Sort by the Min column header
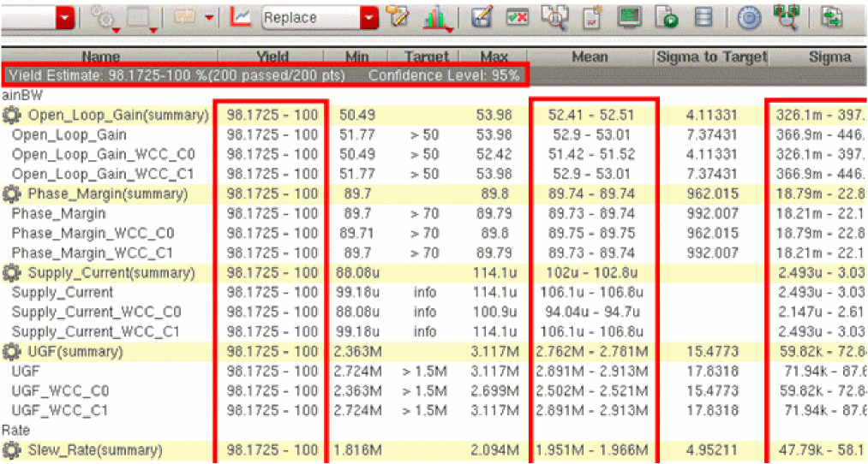Image resolution: width=868 pixels, height=464 pixels. click(356, 57)
